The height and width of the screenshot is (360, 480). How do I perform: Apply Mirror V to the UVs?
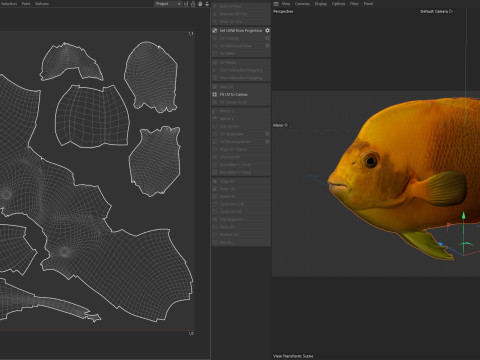click(x=241, y=119)
